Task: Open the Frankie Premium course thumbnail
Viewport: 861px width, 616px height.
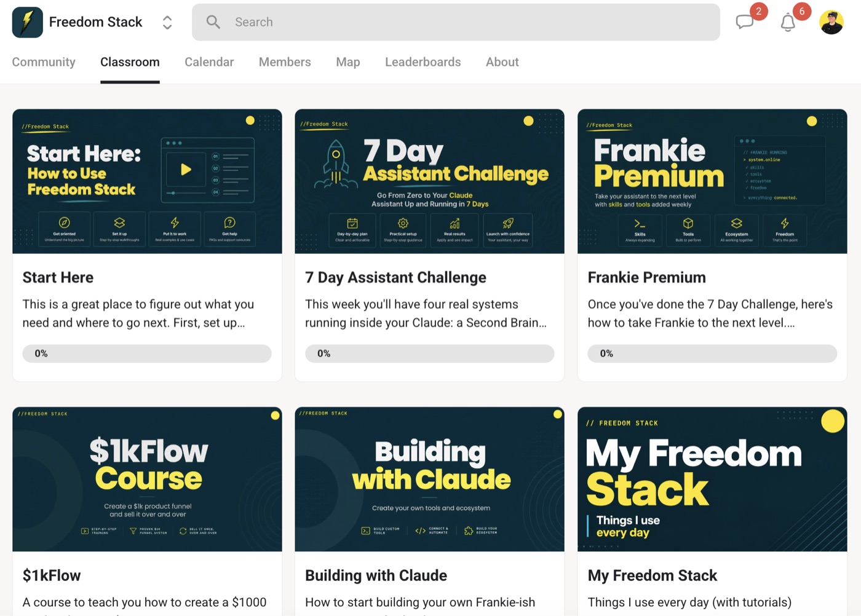Action: point(712,181)
